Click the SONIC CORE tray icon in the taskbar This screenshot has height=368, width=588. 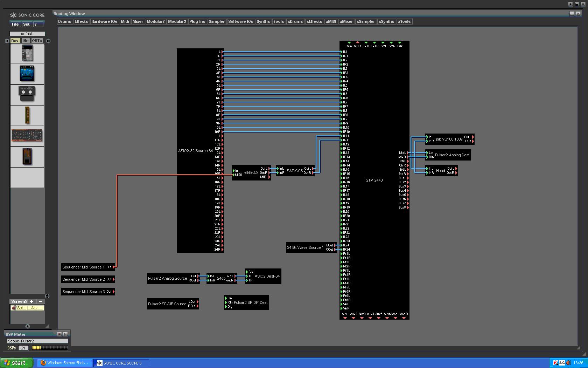tap(562, 363)
